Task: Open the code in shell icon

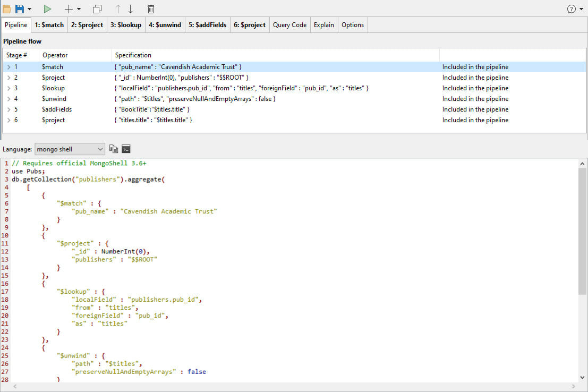Action: coord(126,149)
